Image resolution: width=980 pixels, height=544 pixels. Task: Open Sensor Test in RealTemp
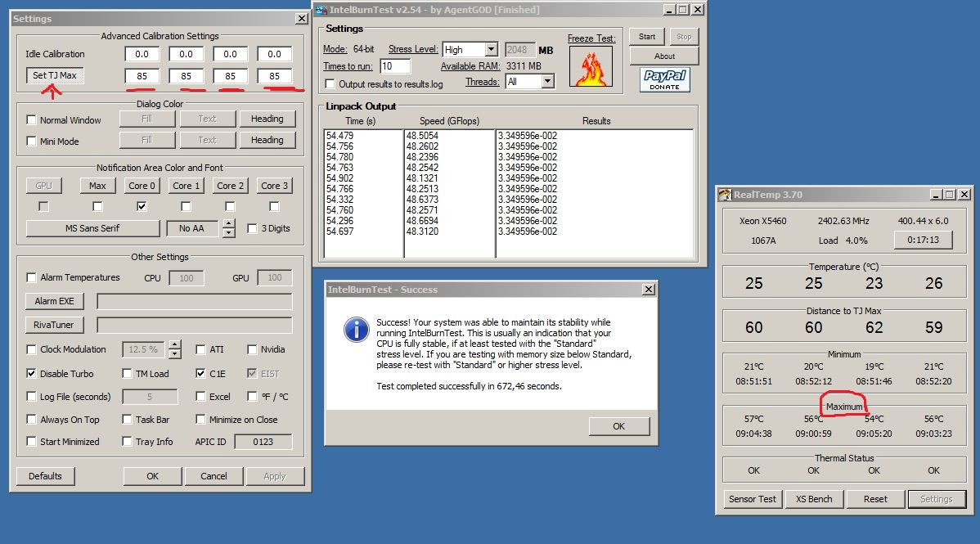click(753, 499)
